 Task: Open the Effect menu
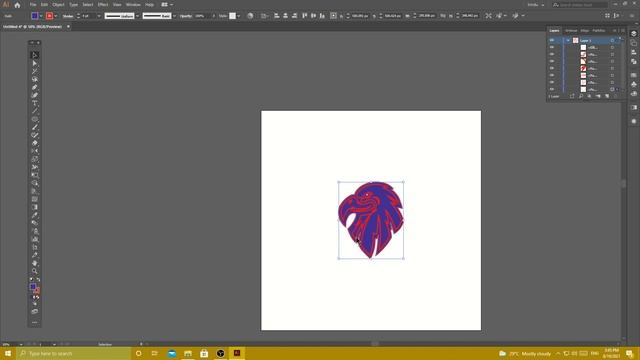coord(103,4)
